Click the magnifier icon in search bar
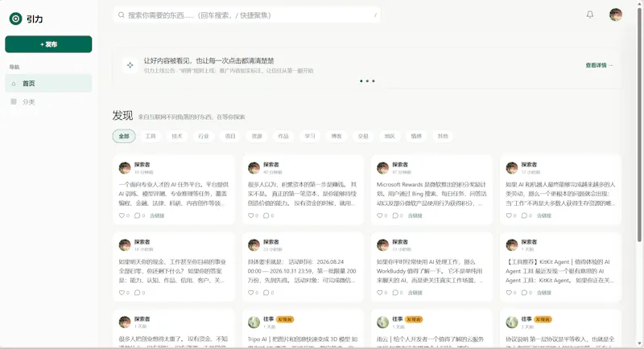This screenshot has height=349, width=644. (122, 15)
